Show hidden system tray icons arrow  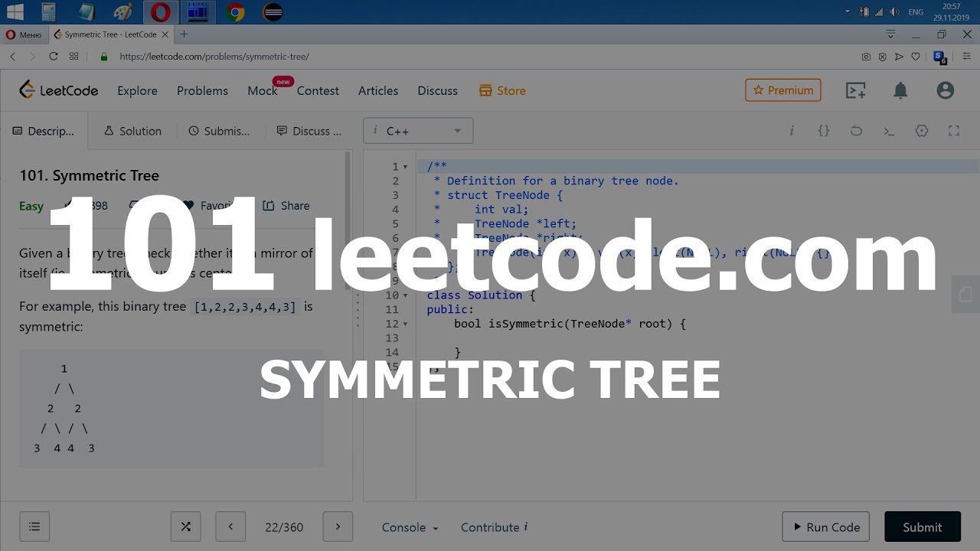click(848, 11)
